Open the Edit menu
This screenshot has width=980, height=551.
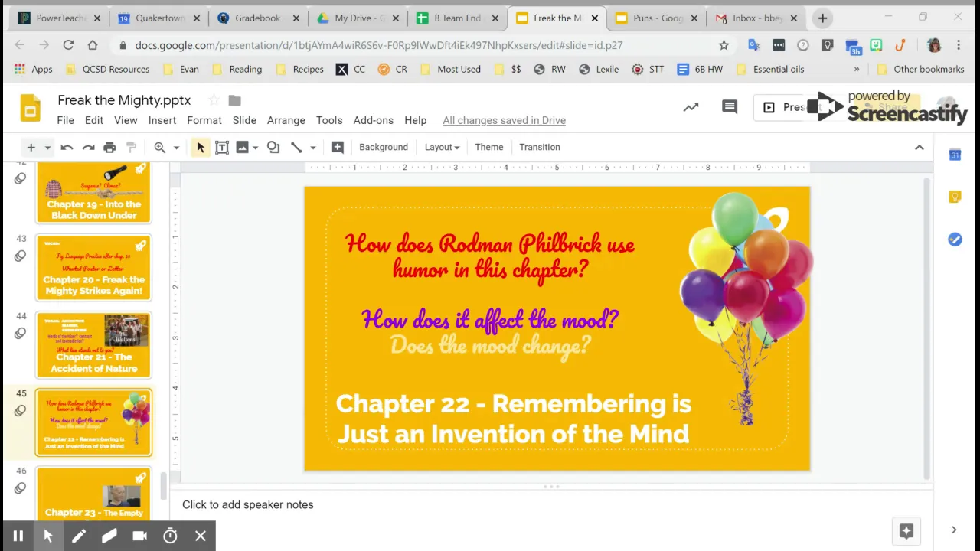(93, 120)
